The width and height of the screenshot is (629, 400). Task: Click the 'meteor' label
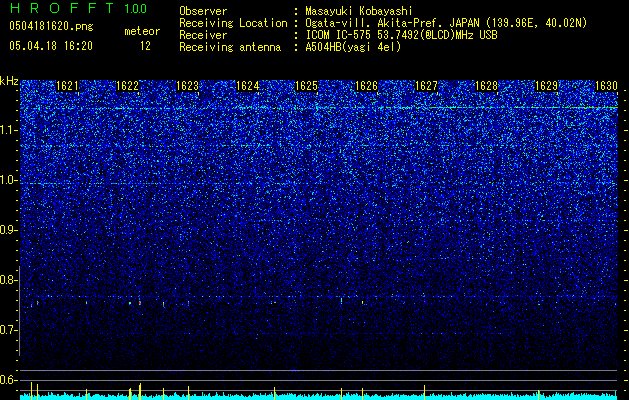tap(142, 31)
